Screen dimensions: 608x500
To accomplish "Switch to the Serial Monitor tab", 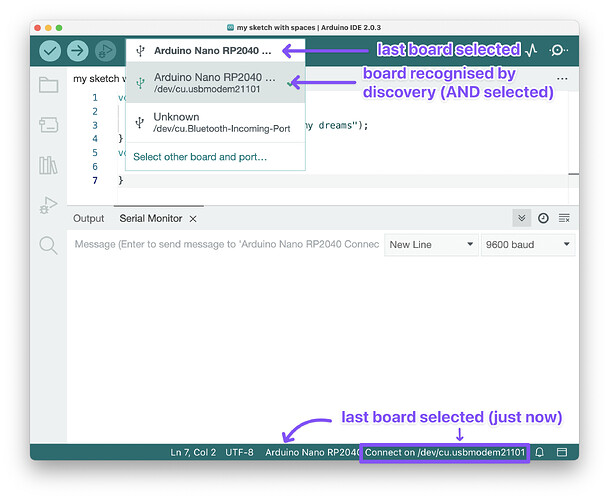I will pyautogui.click(x=151, y=218).
